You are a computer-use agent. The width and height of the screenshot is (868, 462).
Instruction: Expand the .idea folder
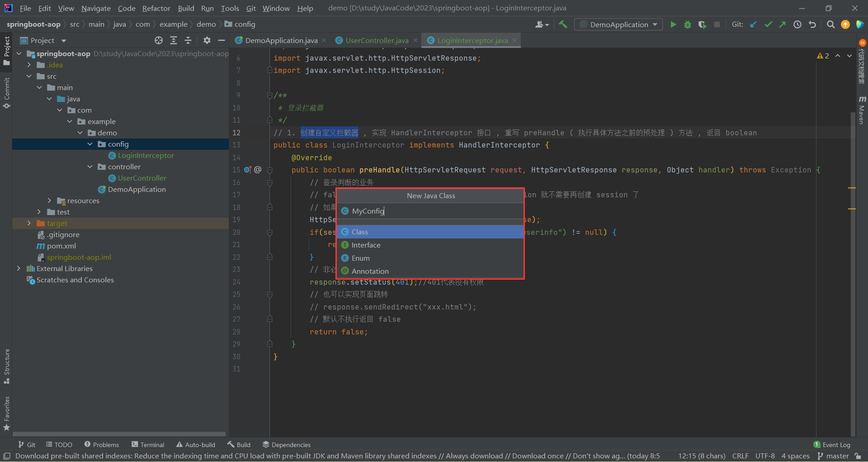(x=29, y=65)
